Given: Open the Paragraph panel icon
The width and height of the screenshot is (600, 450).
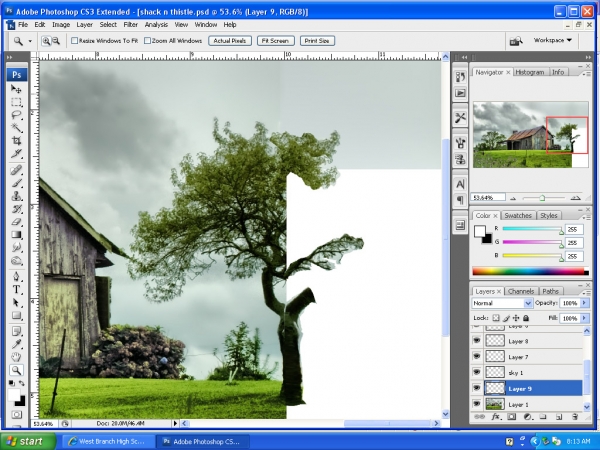Looking at the screenshot, I should [x=460, y=199].
